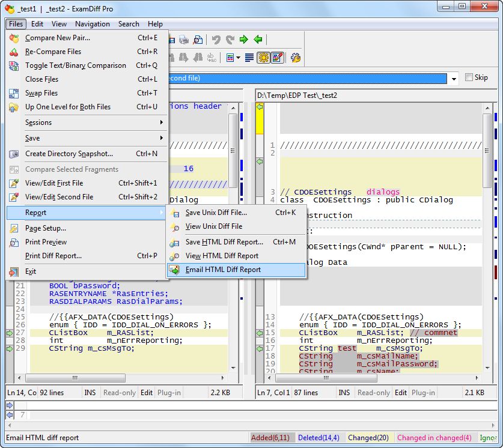The width and height of the screenshot is (503, 448).
Task: Click the printer icon in the toolbar
Action: click(x=184, y=40)
